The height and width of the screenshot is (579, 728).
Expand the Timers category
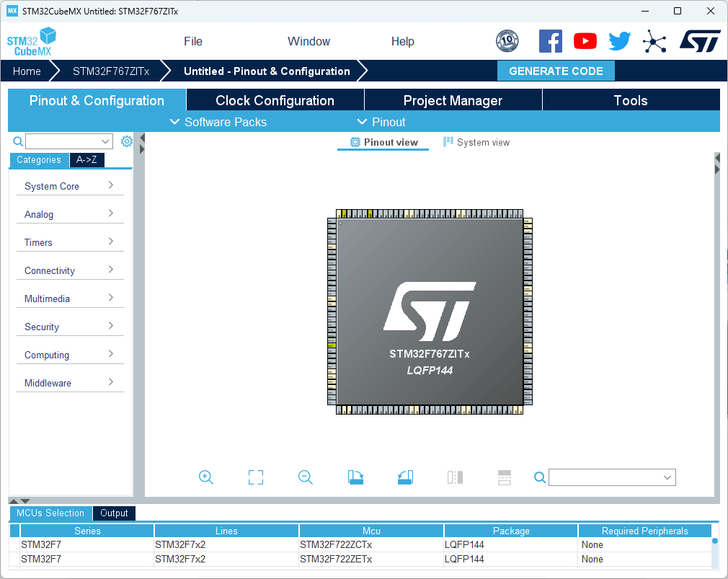[70, 242]
